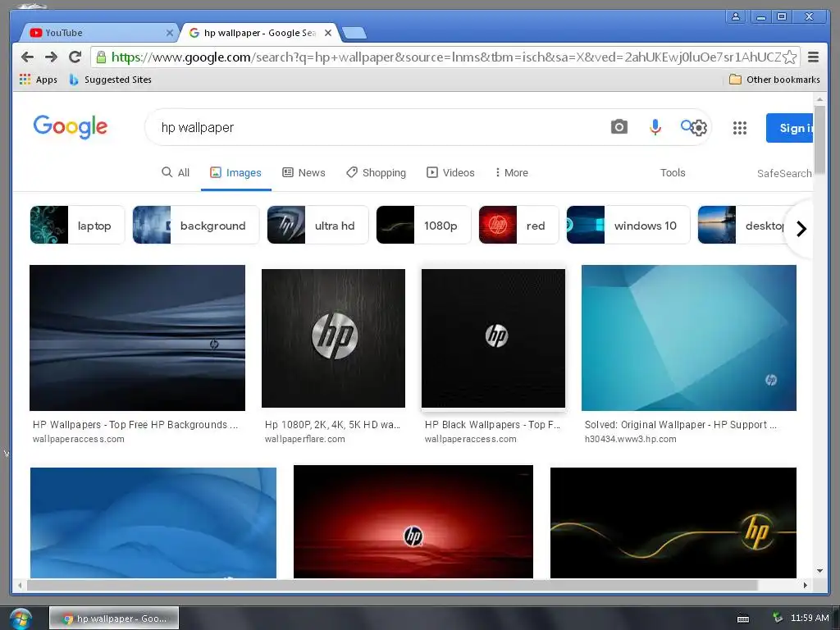Image resolution: width=840 pixels, height=630 pixels.
Task: Bookmark this page with the star icon
Action: pyautogui.click(x=789, y=57)
